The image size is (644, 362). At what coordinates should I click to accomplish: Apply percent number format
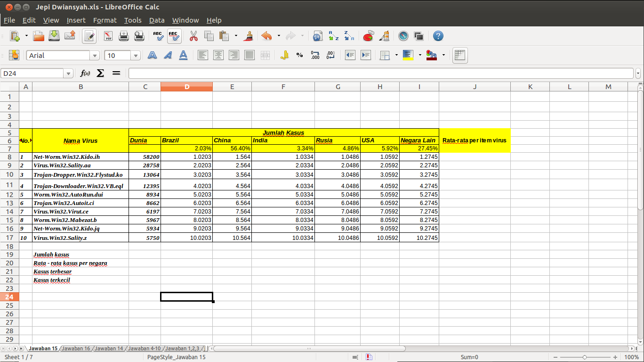point(299,55)
